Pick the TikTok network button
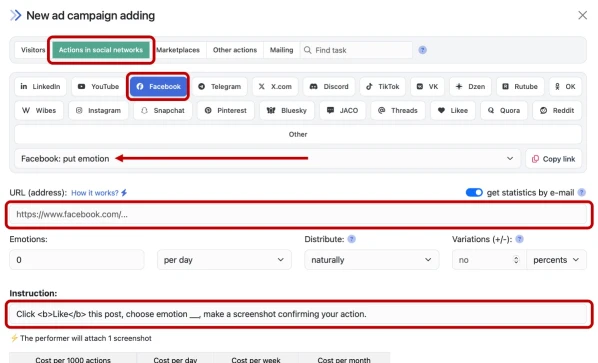Image resolution: width=598 pixels, height=363 pixels. click(x=383, y=87)
